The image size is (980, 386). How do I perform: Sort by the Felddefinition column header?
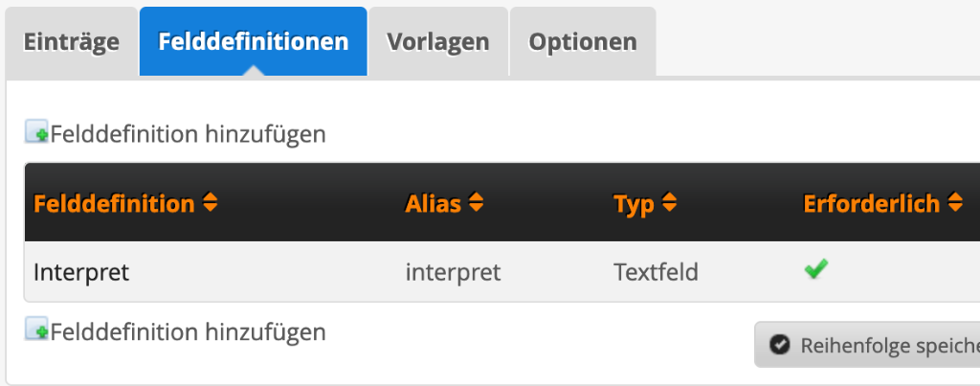114,204
